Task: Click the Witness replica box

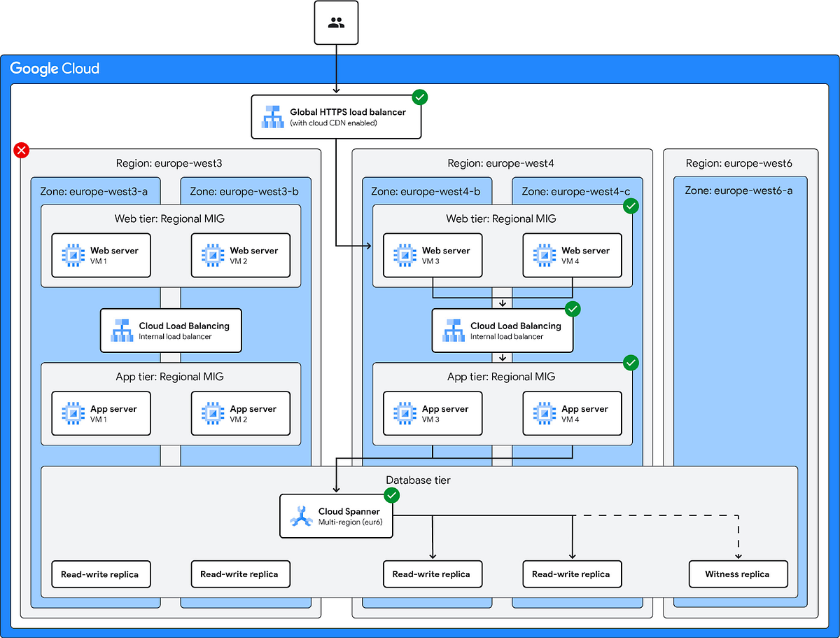Action: (x=738, y=574)
